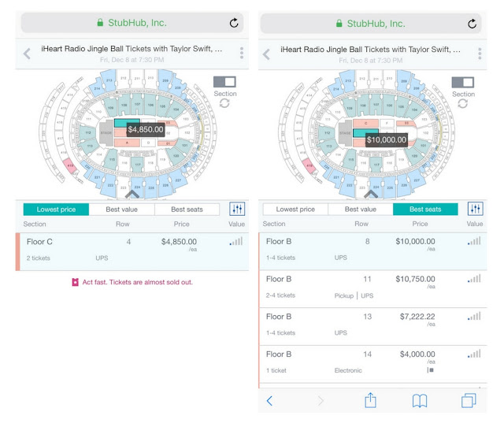Image resolution: width=504 pixels, height=423 pixels.
Task: Reset map rotation on left panel
Action: pos(224,103)
